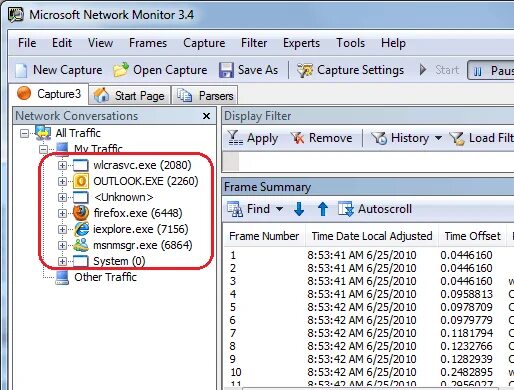Screen dimensions: 514x390
Task: Click the OUTLOOK.EXE application icon
Action: pyautogui.click(x=81, y=181)
